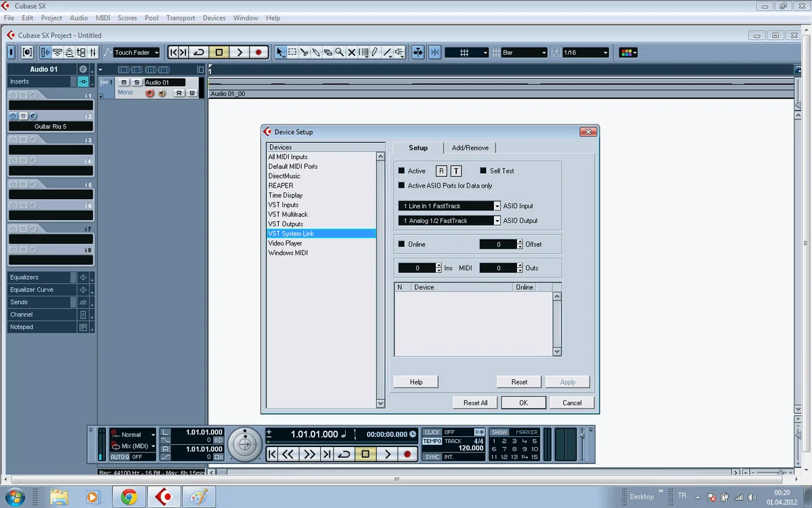Open the color palette dropdown

629,52
